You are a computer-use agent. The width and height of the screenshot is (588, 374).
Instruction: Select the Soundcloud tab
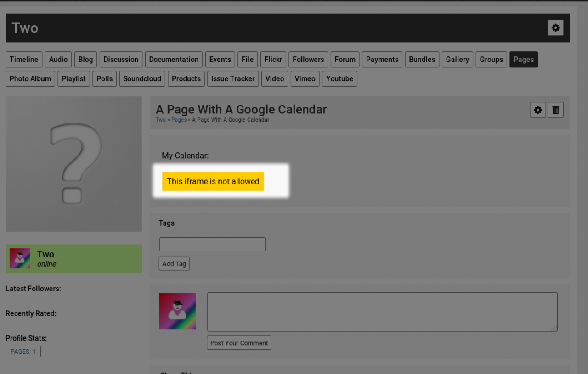(x=142, y=79)
